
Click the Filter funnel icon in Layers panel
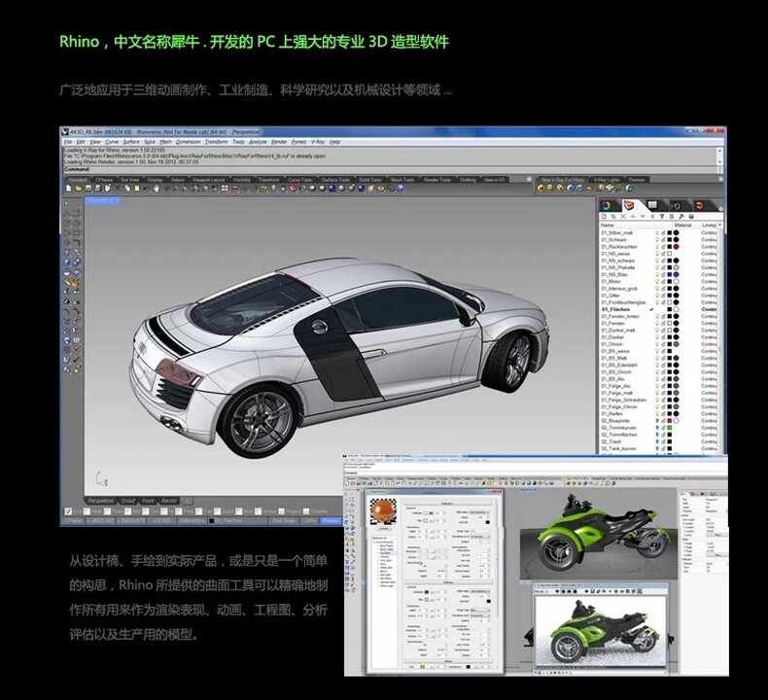(x=662, y=216)
